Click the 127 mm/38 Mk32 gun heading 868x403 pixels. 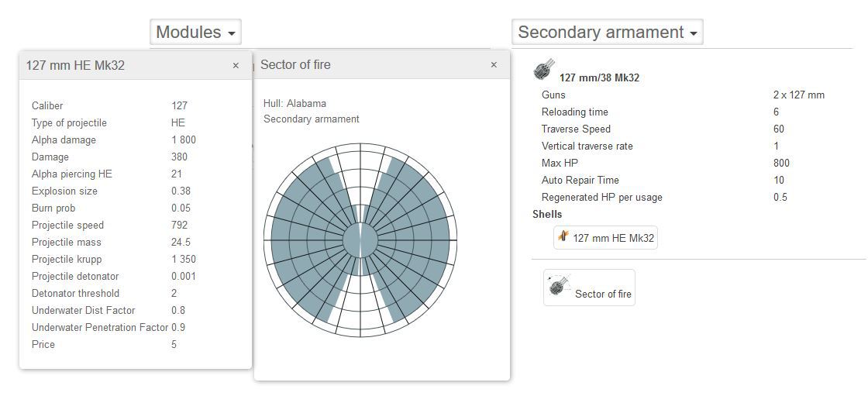coord(599,77)
